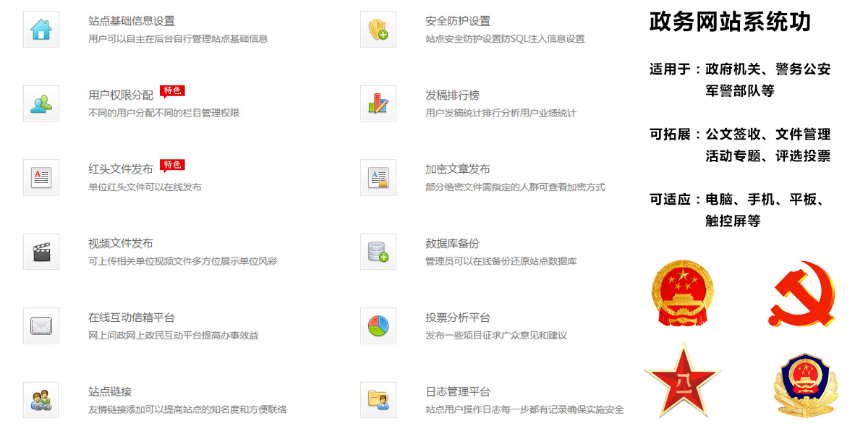Click the red 特色 badge beside 红头文件发布
The height and width of the screenshot is (434, 868).
[172, 166]
